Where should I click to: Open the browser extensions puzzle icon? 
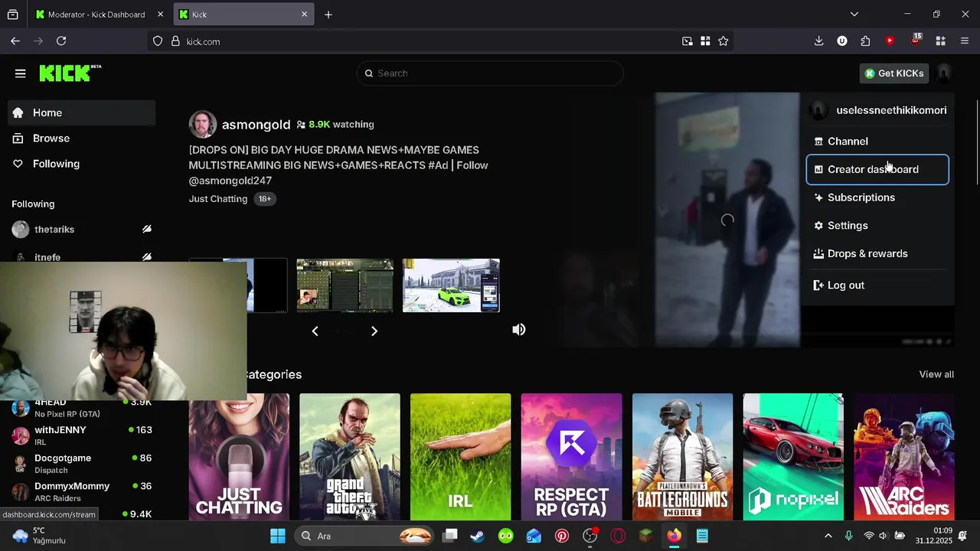[x=865, y=41]
